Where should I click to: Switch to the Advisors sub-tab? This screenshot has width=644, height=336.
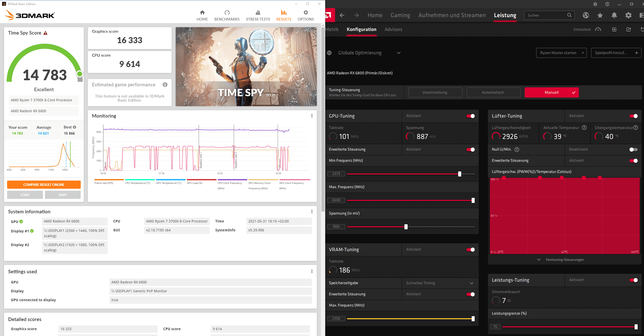tap(393, 29)
